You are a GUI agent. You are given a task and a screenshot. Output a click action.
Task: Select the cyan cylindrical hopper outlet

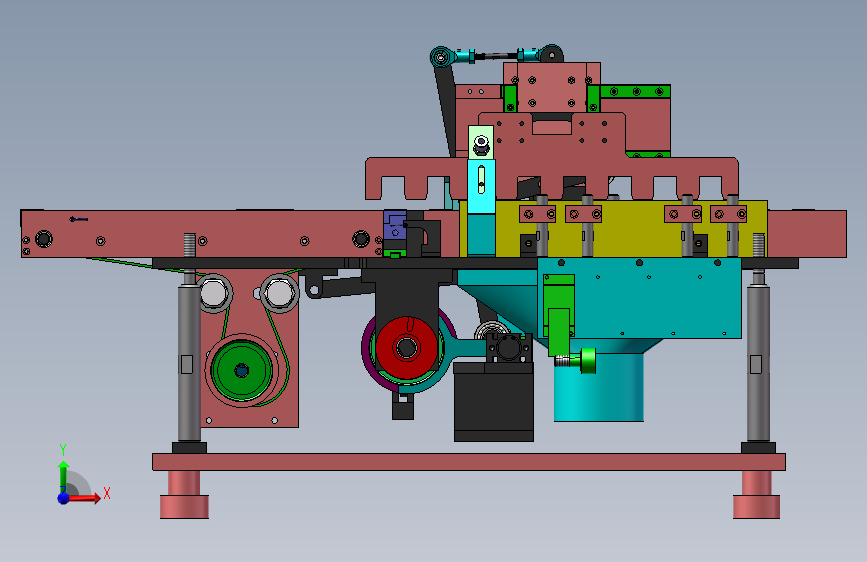(599, 387)
